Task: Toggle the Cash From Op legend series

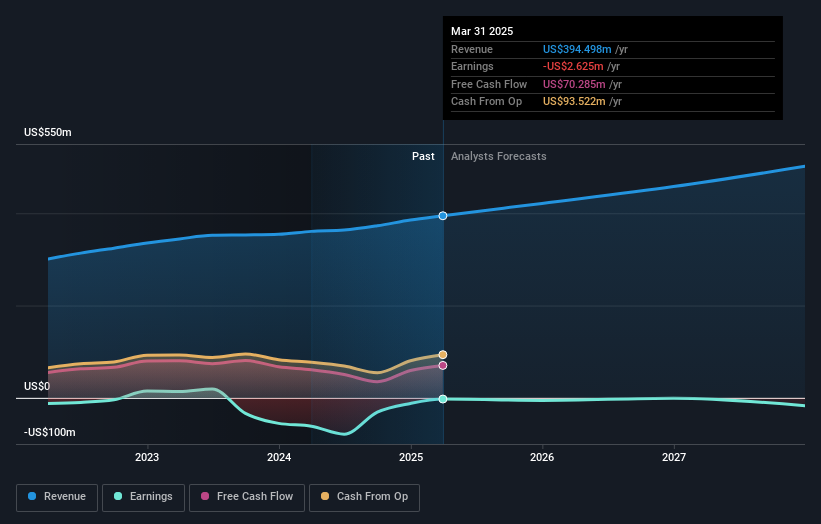Action: pos(364,497)
